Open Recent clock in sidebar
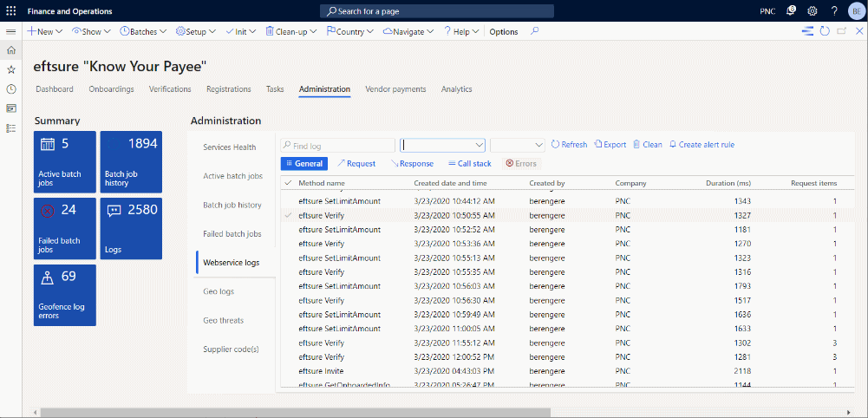Screen dimensions: 868x418 (11, 89)
